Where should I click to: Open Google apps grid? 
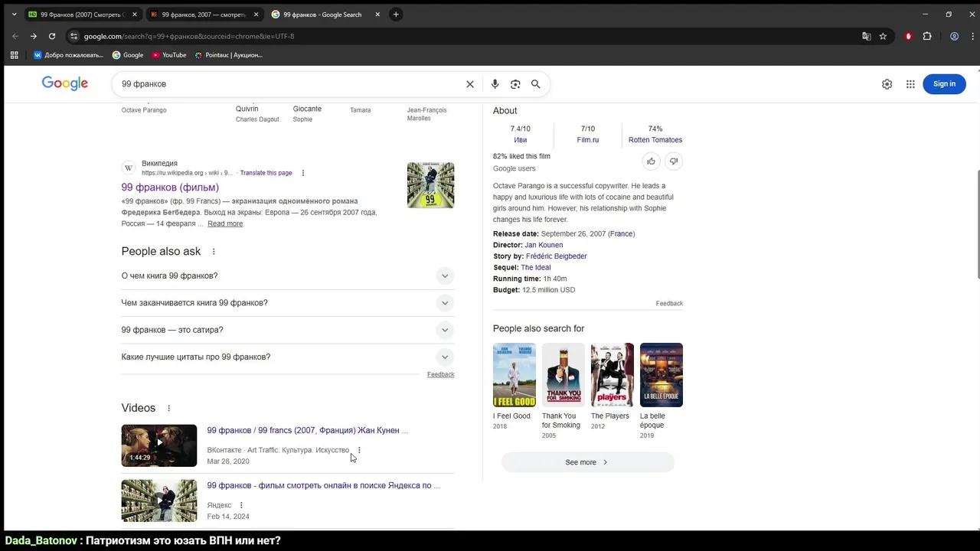point(910,84)
